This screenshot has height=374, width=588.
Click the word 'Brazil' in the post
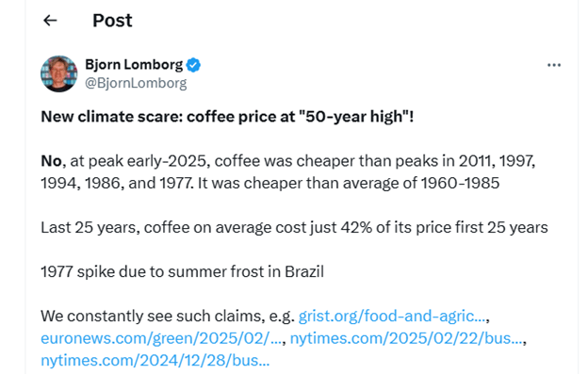(304, 271)
